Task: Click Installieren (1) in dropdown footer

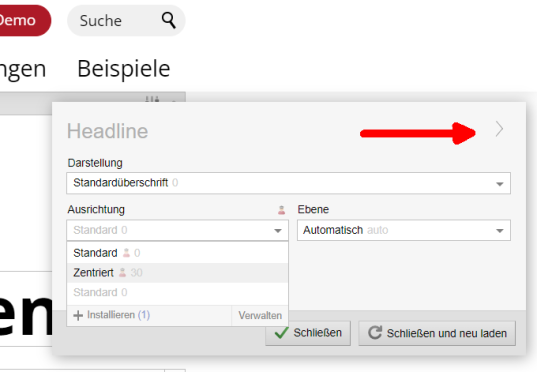Action: point(118,315)
